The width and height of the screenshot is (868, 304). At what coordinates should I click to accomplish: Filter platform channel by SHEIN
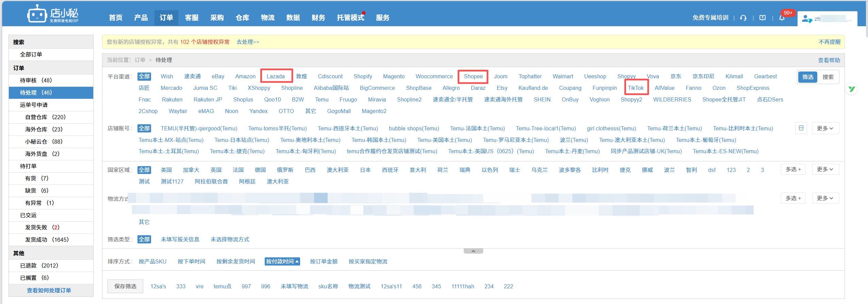pos(542,99)
